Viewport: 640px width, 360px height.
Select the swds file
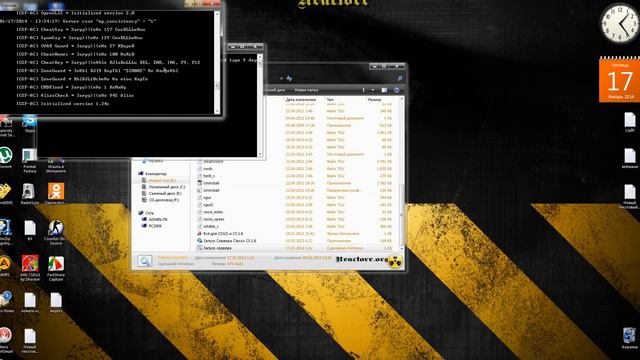[x=207, y=169]
